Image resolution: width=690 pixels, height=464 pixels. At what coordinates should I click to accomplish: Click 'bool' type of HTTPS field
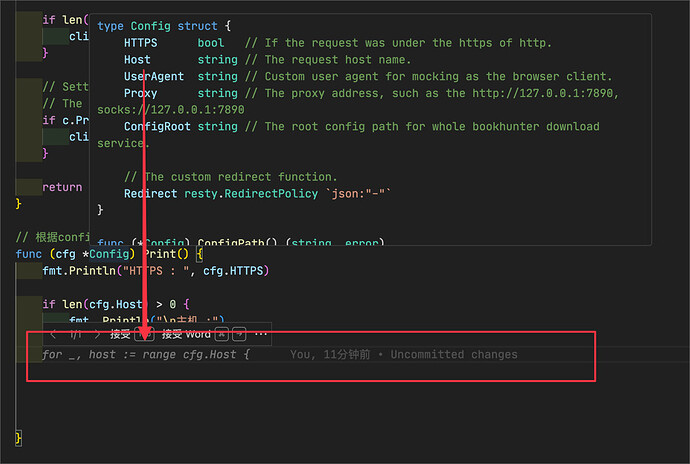(211, 43)
